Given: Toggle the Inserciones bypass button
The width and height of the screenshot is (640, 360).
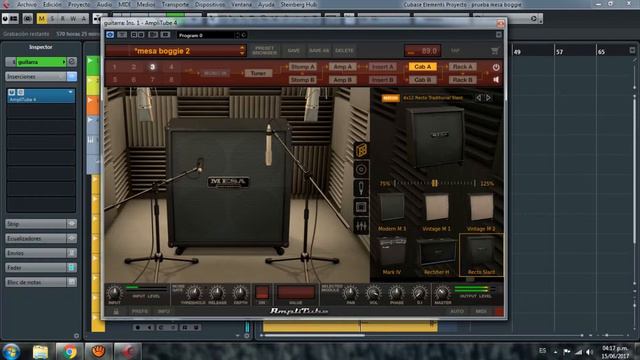Looking at the screenshot, I should 72,76.
